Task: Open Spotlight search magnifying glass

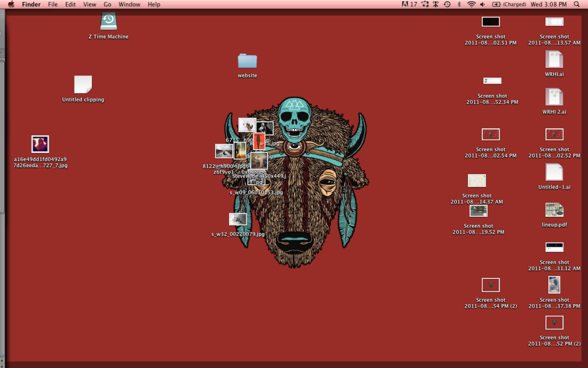Action: [x=577, y=4]
